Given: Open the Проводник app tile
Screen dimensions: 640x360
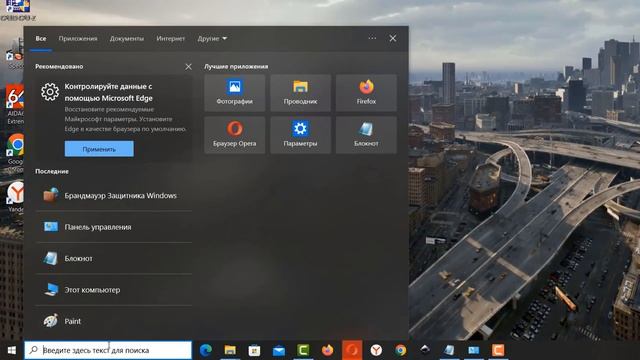Looking at the screenshot, I should [x=300, y=93].
